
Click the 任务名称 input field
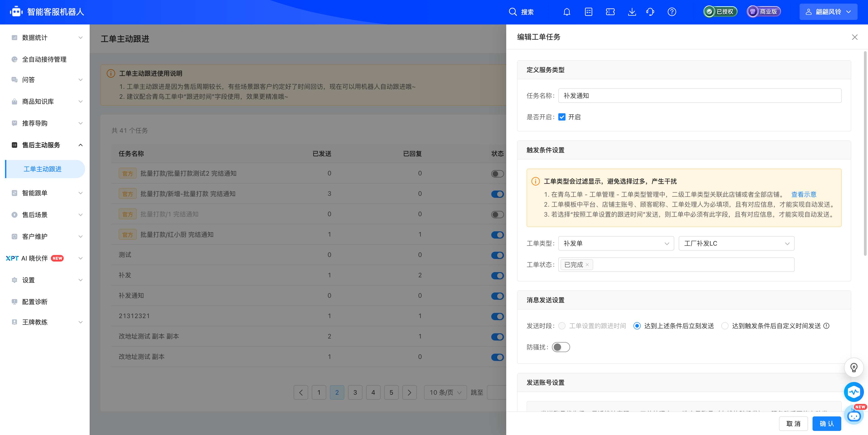(700, 96)
